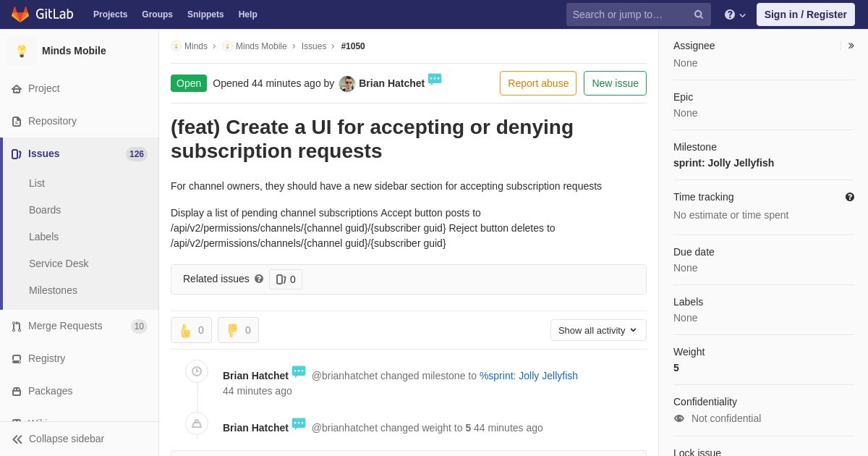Screen dimensions: 868x456
Task: Click the issues count badge 126
Action: tap(137, 154)
